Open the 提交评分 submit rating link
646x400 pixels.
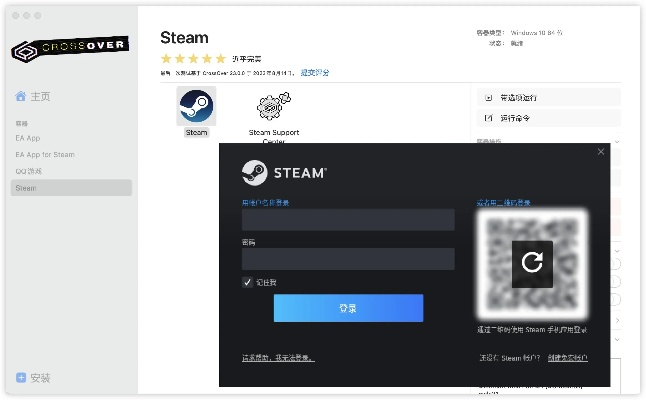point(315,73)
